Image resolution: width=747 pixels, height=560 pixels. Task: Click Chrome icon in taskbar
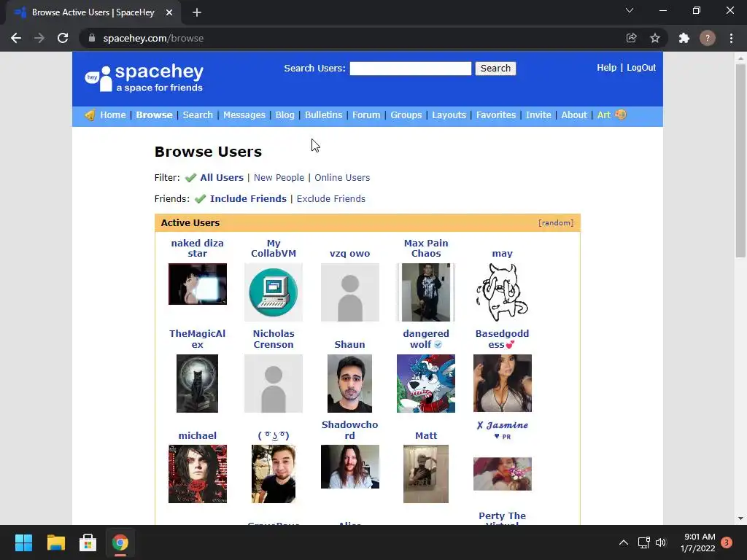point(120,542)
